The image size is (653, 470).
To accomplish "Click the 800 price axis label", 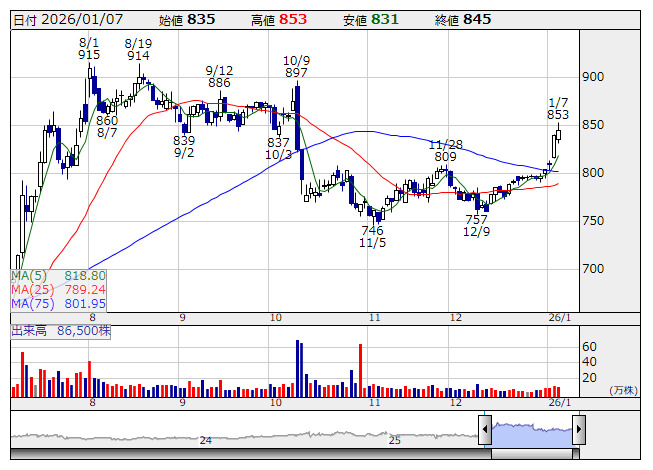I will click(x=593, y=173).
